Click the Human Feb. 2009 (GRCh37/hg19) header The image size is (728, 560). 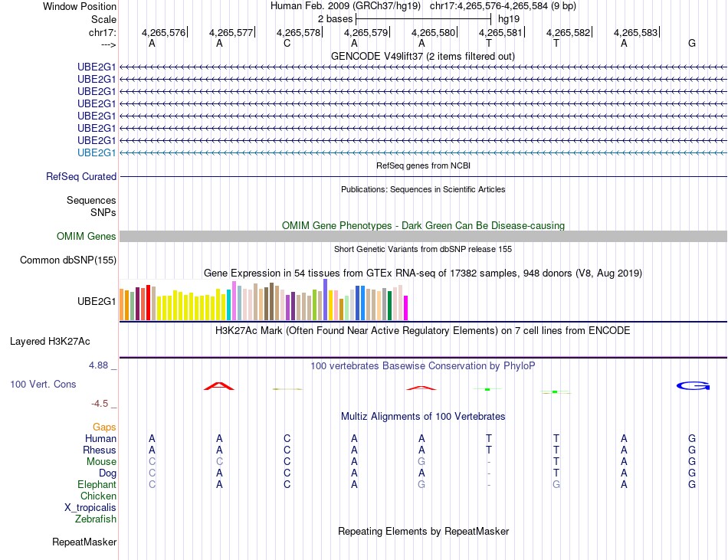346,6
